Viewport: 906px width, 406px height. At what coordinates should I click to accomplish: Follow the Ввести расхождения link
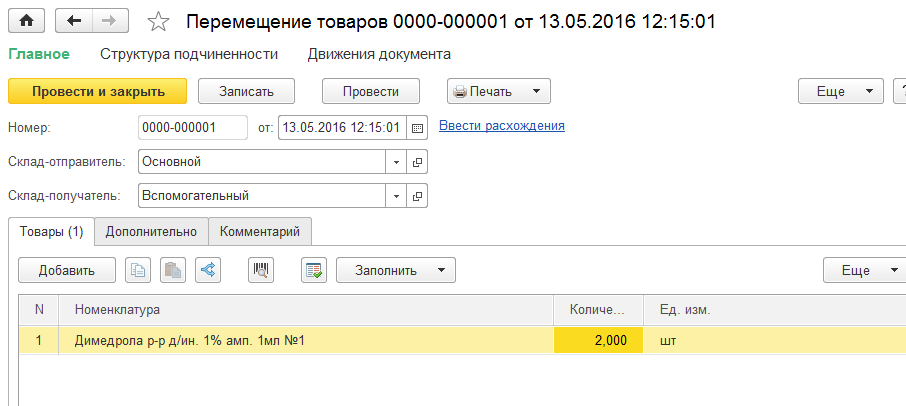click(x=502, y=126)
